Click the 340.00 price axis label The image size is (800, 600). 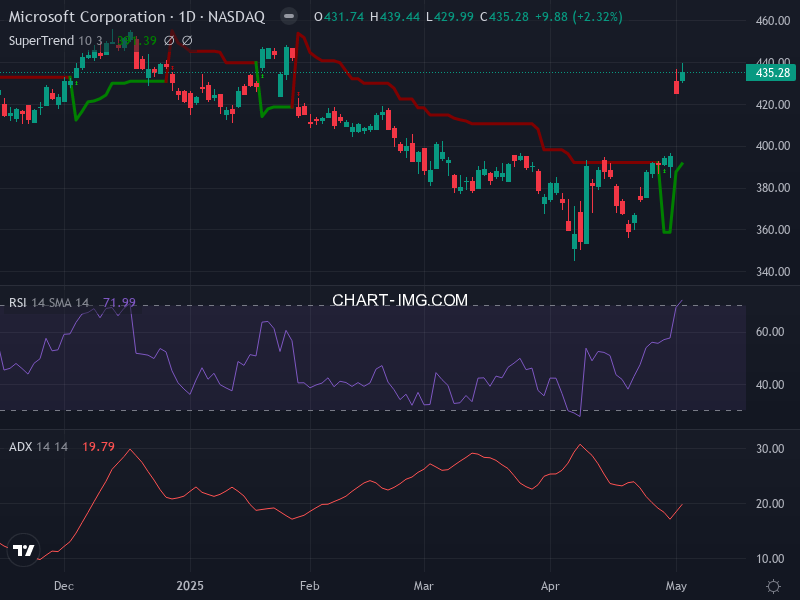pyautogui.click(x=773, y=271)
